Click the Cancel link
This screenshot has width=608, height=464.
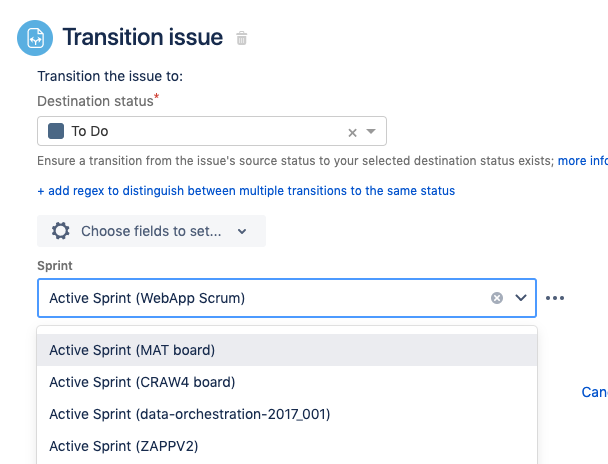594,393
